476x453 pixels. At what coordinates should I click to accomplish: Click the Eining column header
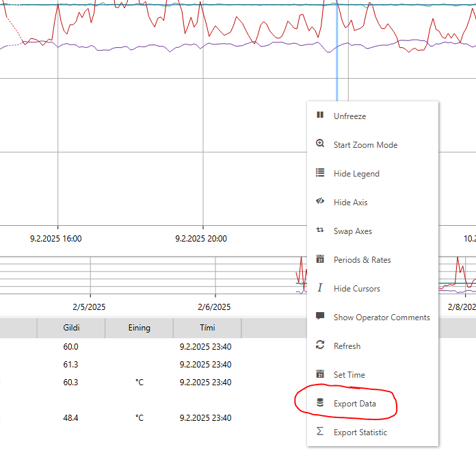coord(139,328)
